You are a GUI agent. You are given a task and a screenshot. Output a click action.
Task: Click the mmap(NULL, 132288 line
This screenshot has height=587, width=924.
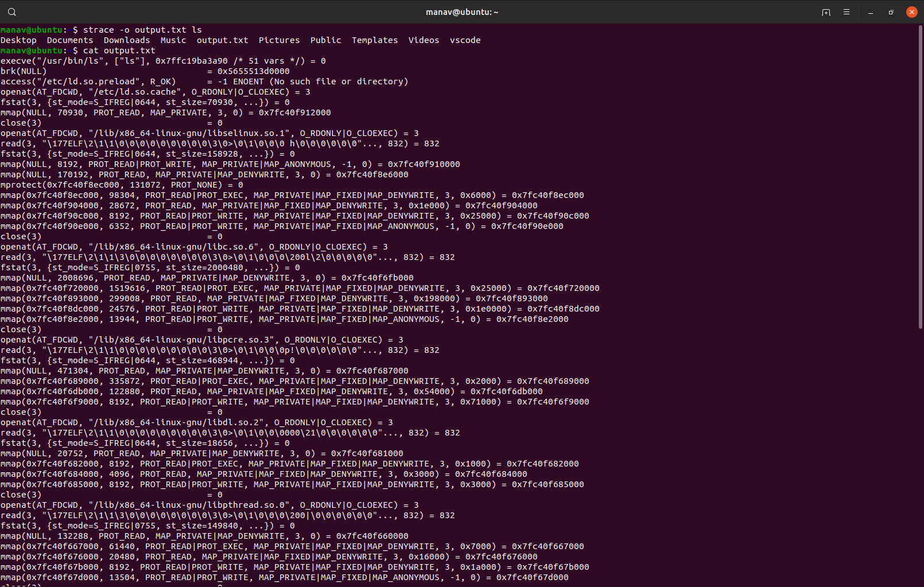tap(204, 536)
